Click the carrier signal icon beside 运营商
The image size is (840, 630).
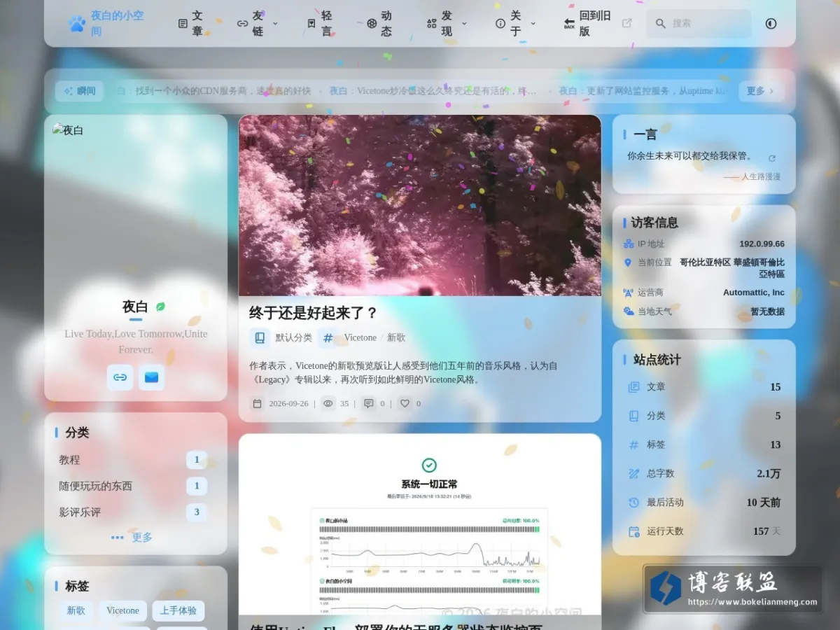628,293
